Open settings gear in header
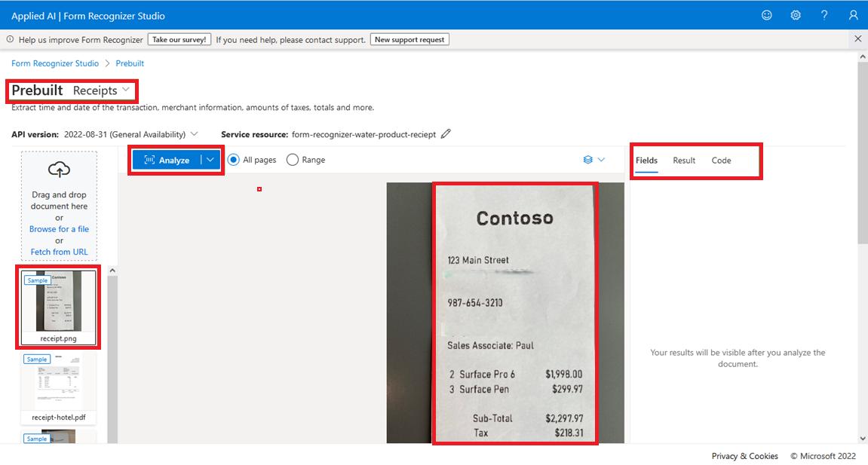Image resolution: width=868 pixels, height=465 pixels. pyautogui.click(x=796, y=16)
